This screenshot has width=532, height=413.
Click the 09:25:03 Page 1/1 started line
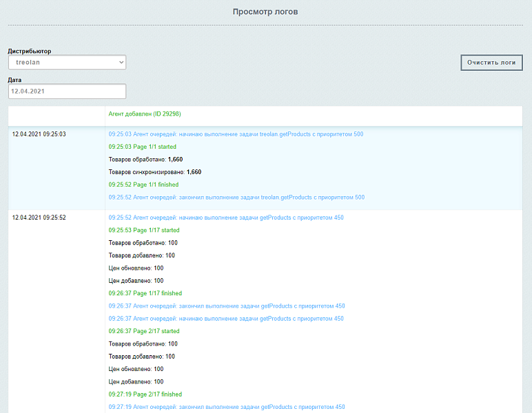pyautogui.click(x=143, y=147)
